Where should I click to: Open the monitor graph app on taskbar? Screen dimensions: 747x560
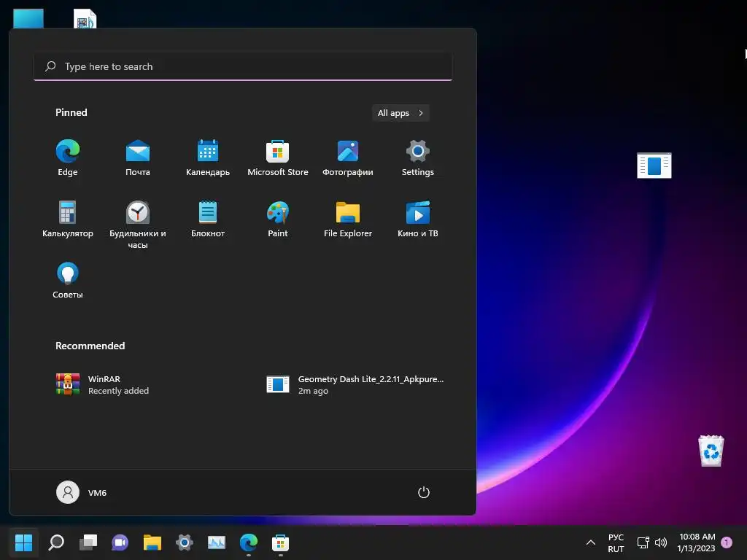[x=216, y=542]
